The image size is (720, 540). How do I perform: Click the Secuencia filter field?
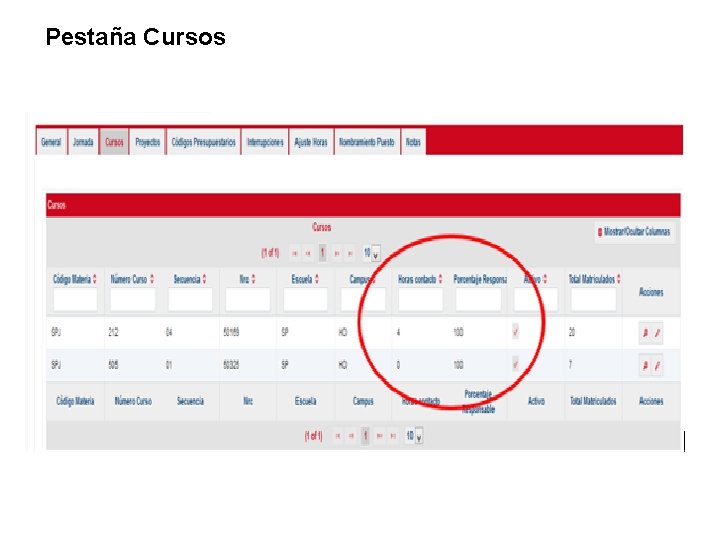point(190,299)
